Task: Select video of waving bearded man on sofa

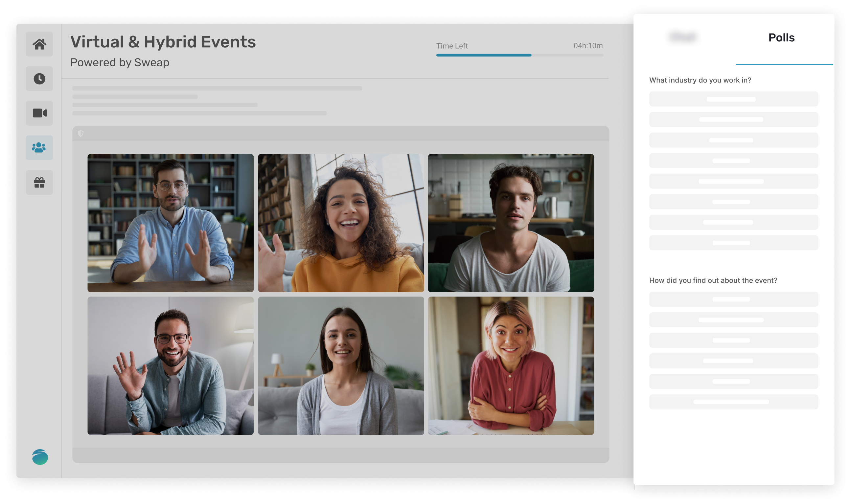Action: [x=170, y=366]
